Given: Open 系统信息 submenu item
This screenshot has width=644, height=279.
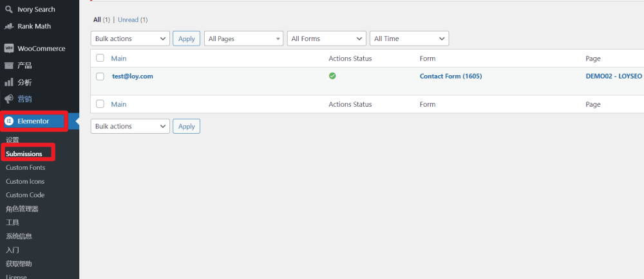Looking at the screenshot, I should point(19,237).
